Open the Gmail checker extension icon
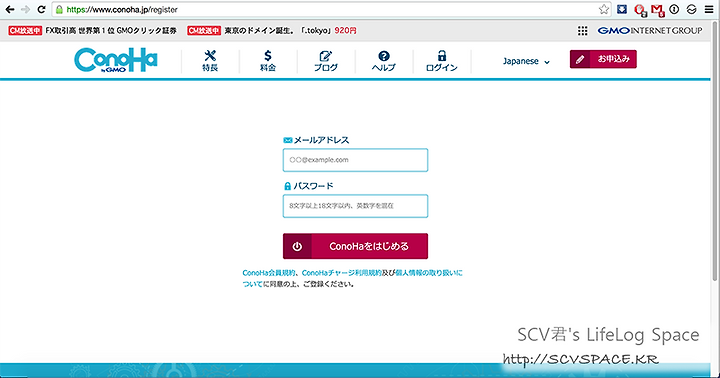Screen dimensions: 720x378 658,10
